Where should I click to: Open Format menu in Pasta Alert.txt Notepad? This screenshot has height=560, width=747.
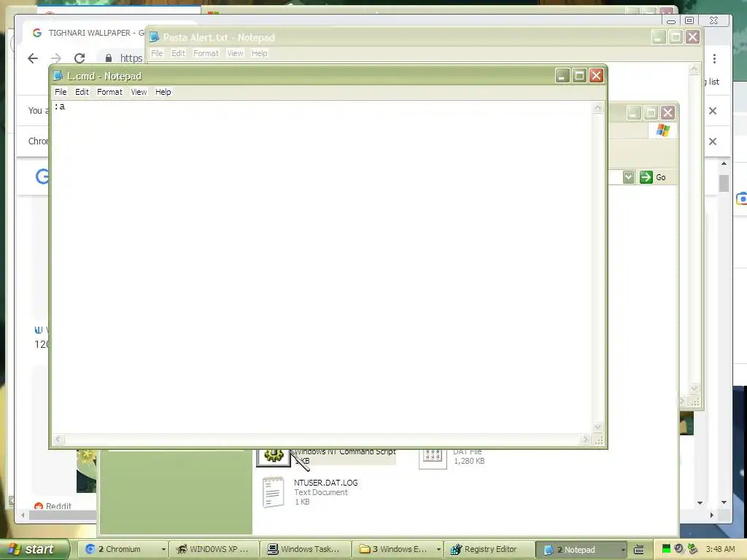pos(206,53)
